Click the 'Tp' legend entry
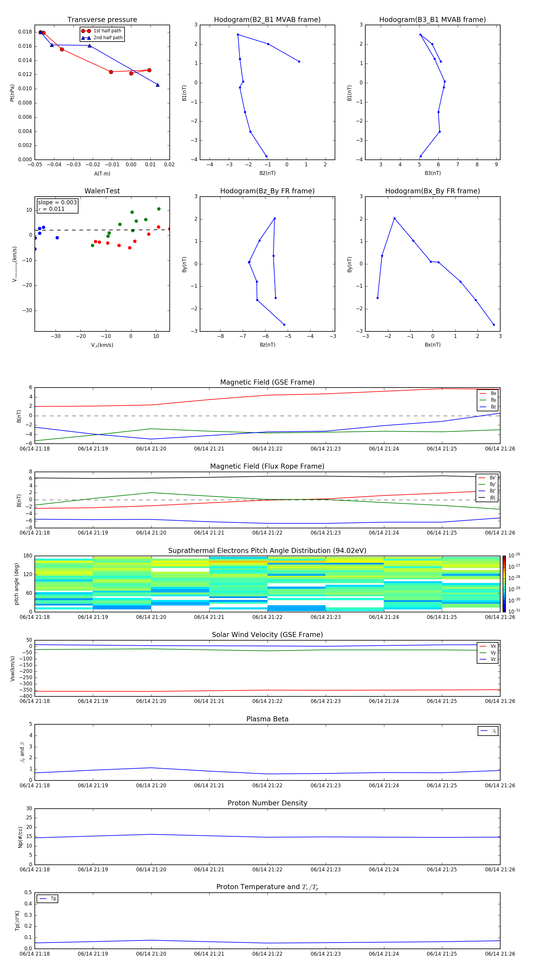The width and height of the screenshot is (535, 980). 48,899
